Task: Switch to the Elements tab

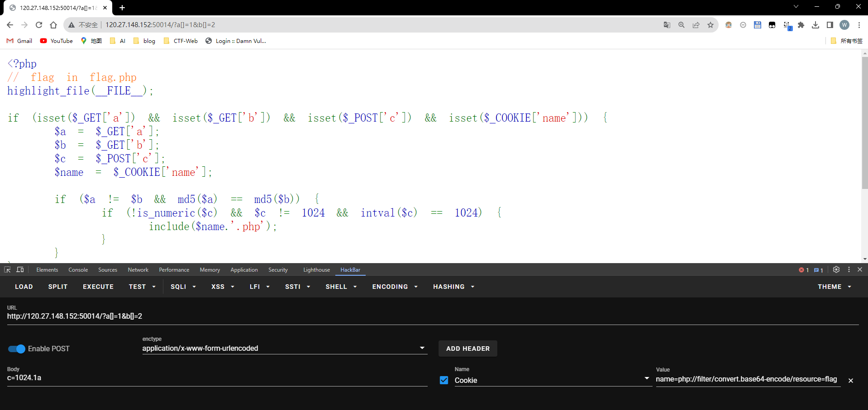Action: (x=47, y=270)
